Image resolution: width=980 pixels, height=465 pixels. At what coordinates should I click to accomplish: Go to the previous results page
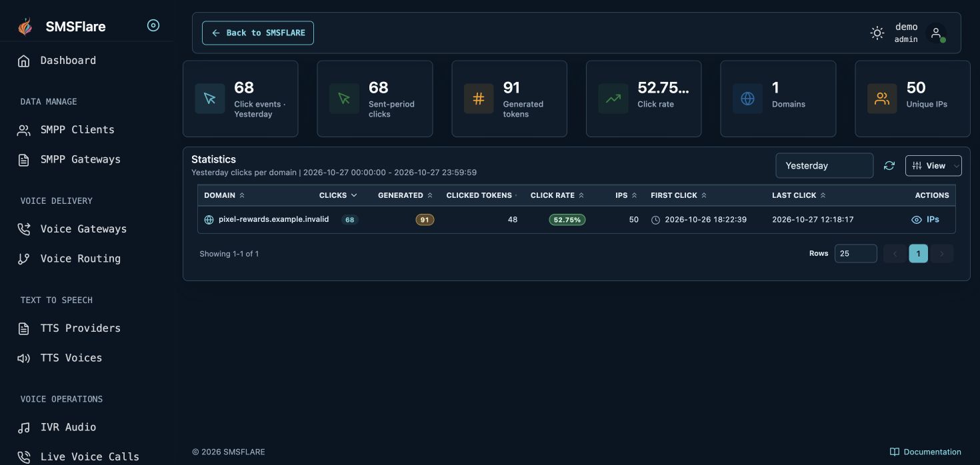pos(895,254)
